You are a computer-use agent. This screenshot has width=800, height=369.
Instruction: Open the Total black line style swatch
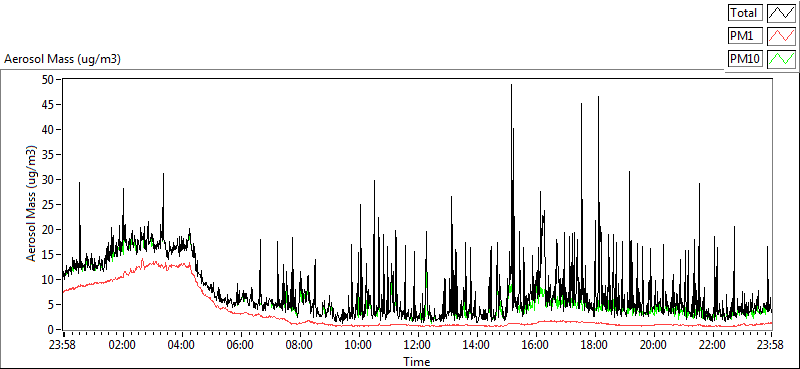tap(781, 13)
